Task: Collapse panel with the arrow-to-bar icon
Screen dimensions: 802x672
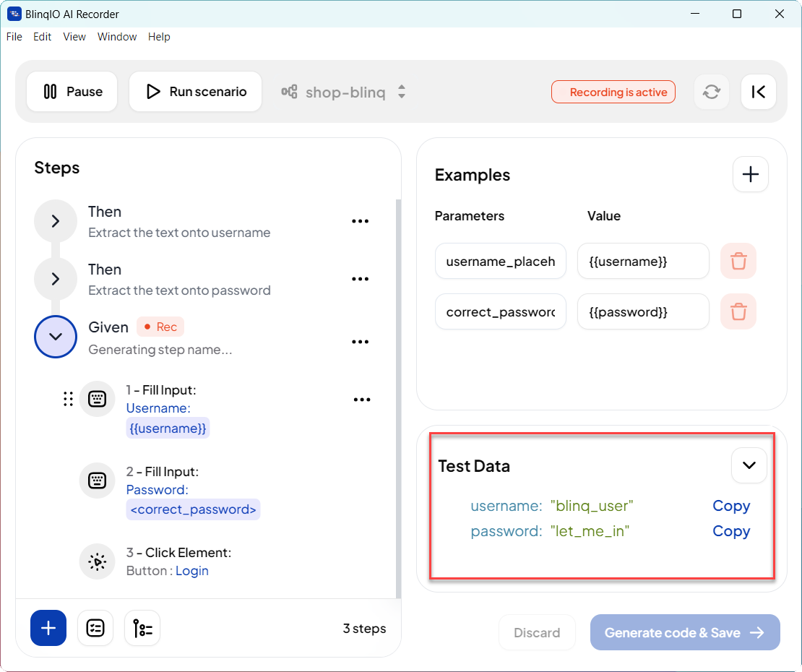Action: click(x=759, y=92)
